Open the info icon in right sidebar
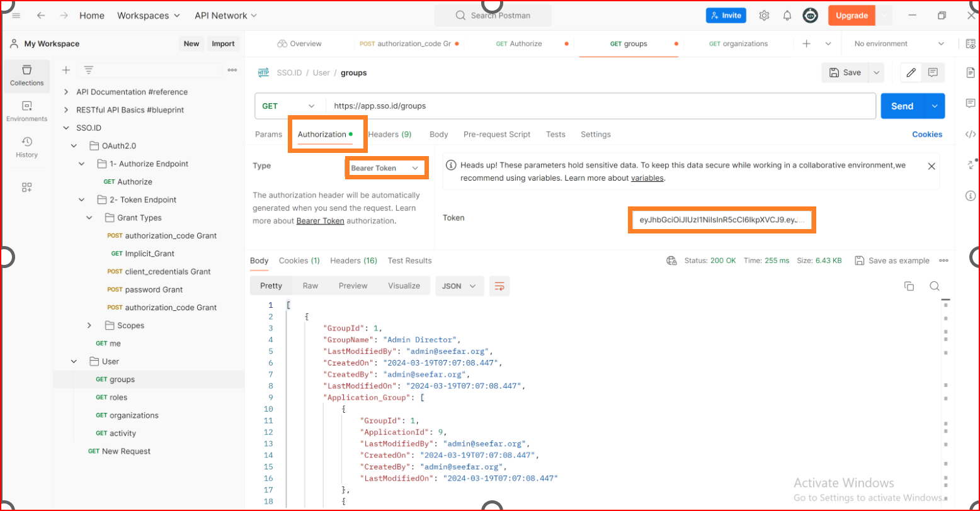Screen dimensions: 980x511 [971, 196]
